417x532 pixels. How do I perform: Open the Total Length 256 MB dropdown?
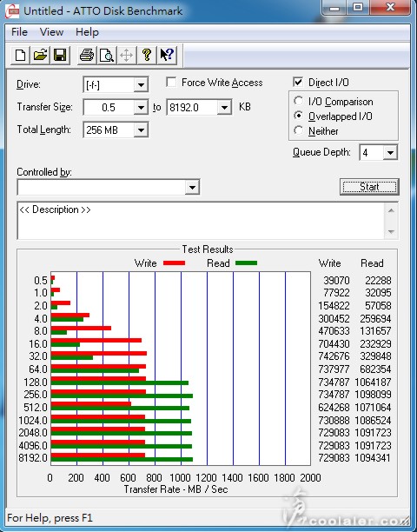141,130
